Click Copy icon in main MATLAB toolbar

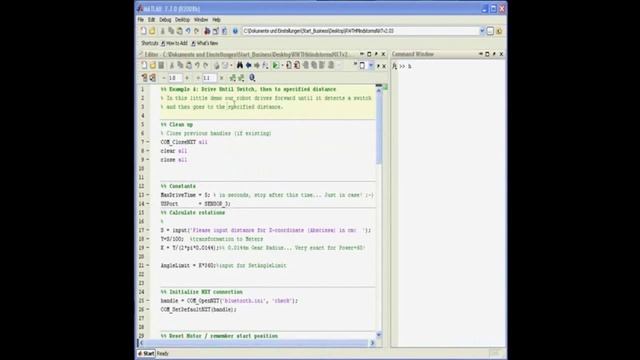pos(171,31)
